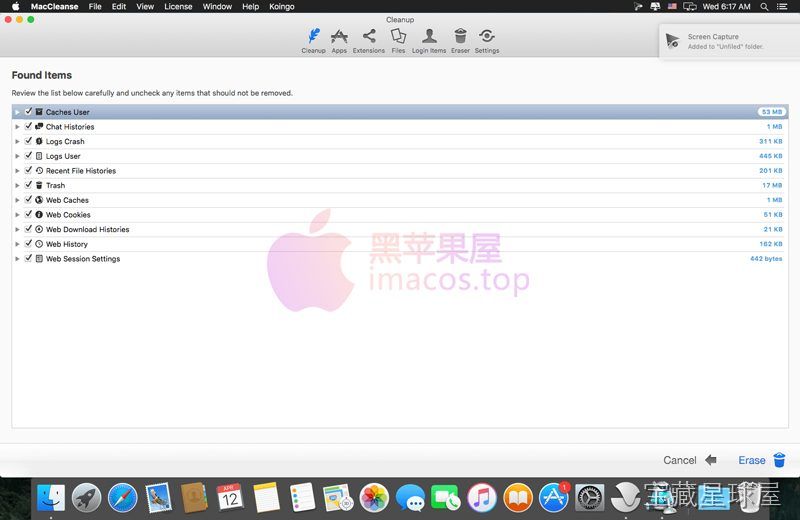Open the Cleanup toolbar section
Screen dimensions: 800x520
click(x=313, y=41)
